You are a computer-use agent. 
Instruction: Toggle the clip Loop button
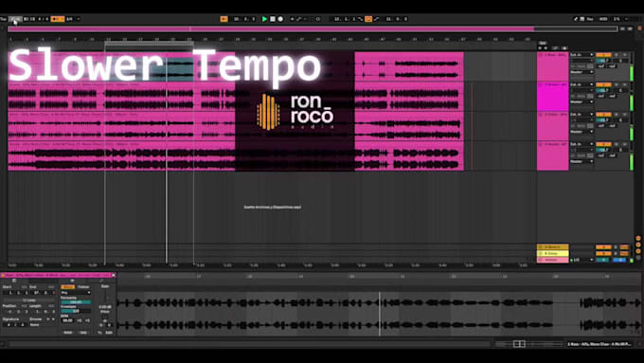point(28,300)
